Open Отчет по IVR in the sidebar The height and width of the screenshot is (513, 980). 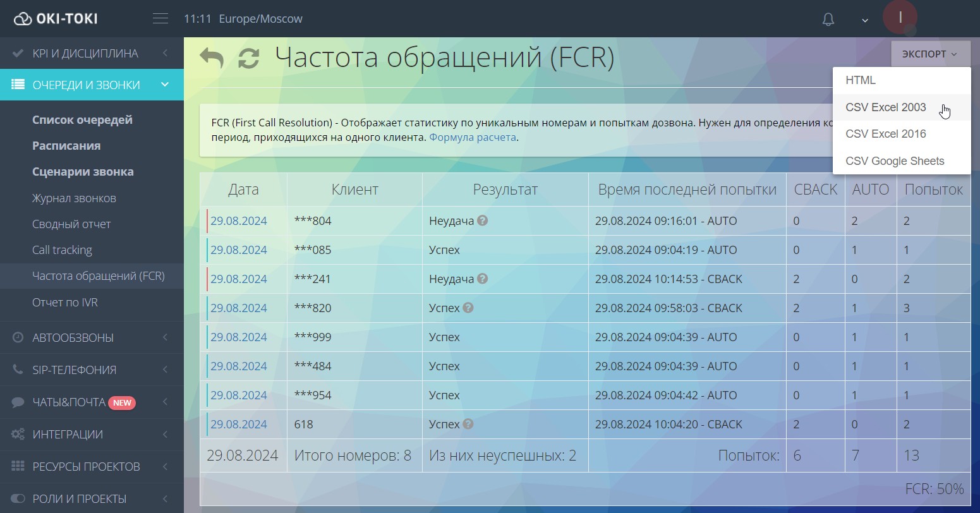[65, 303]
